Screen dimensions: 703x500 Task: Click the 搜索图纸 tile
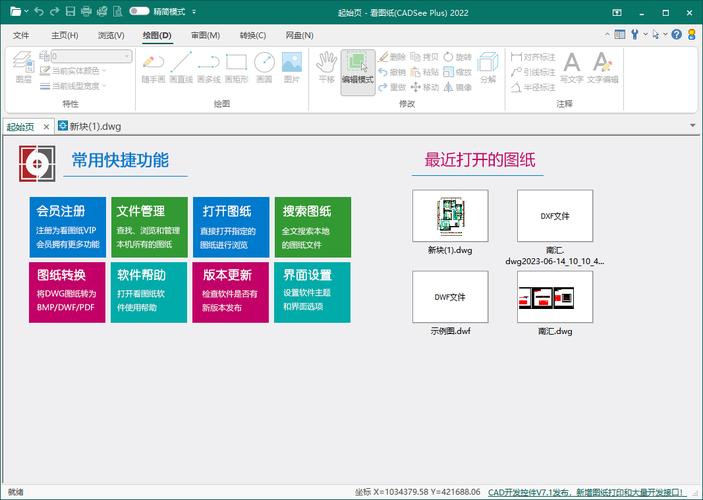point(313,227)
